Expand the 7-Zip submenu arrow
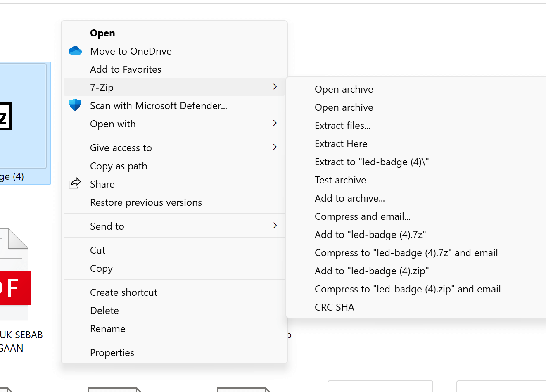 tap(275, 87)
